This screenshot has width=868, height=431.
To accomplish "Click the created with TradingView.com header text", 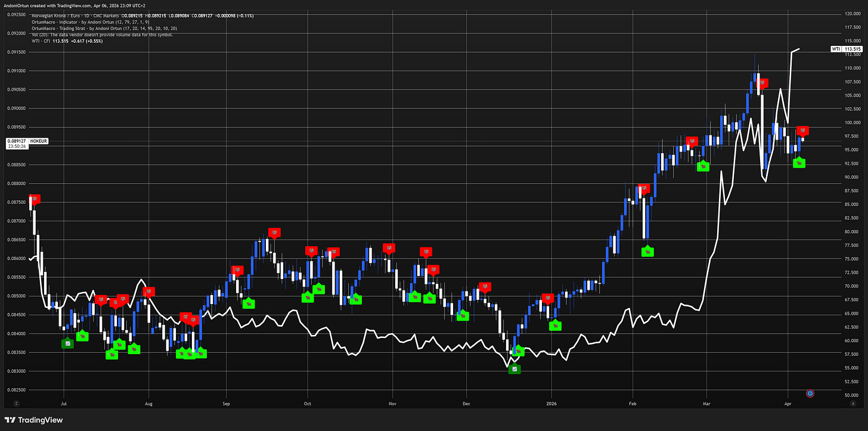I will [x=74, y=5].
